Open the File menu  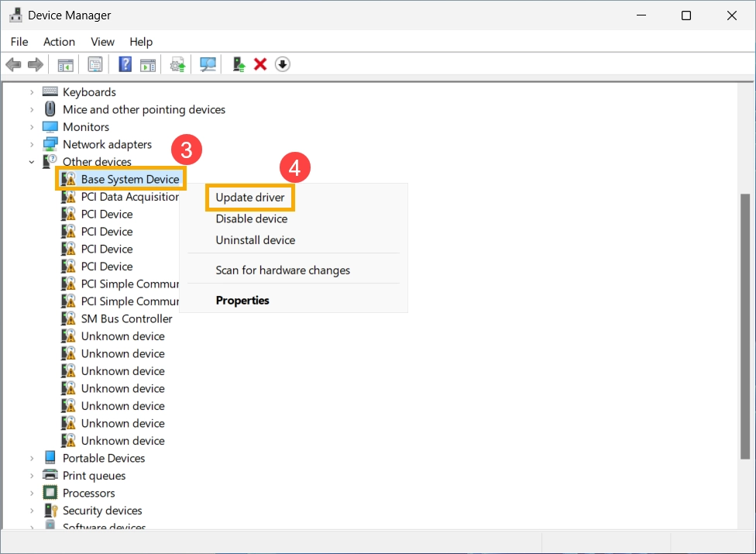pos(19,42)
